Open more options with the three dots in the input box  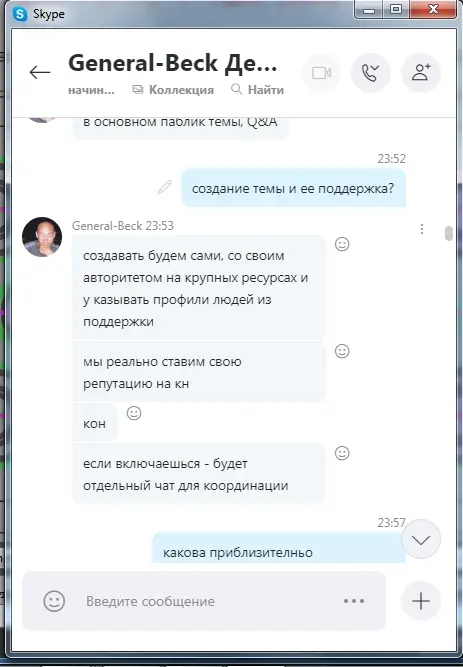(x=354, y=601)
